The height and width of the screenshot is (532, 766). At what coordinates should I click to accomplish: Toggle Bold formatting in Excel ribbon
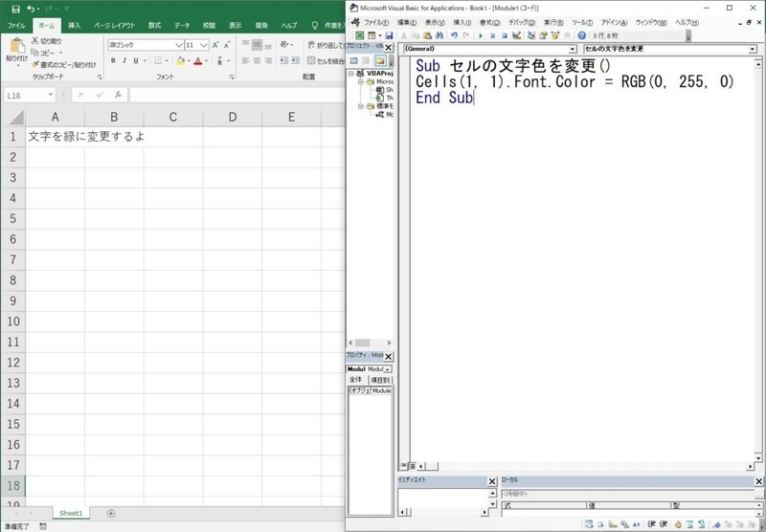[113, 60]
